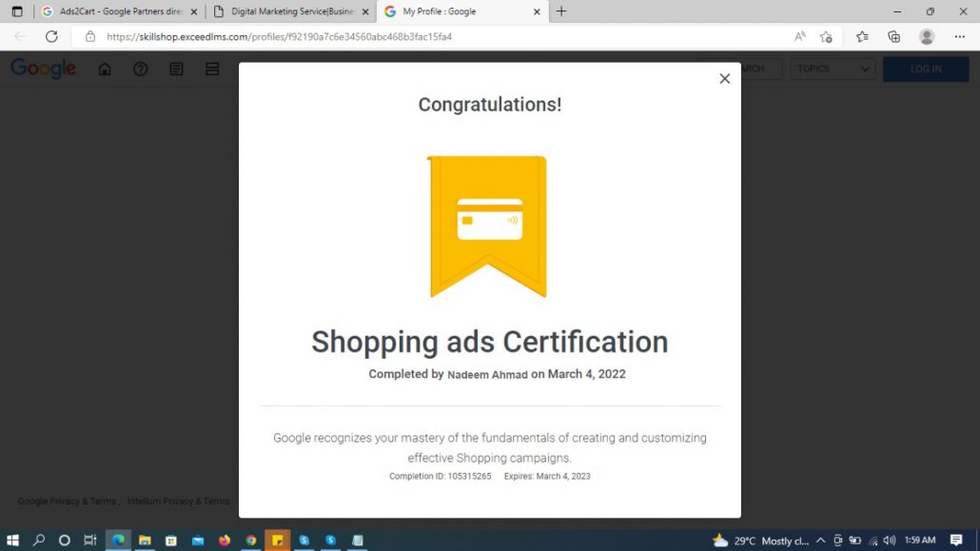Open Microsoft Store from the taskbar
Screen dimensions: 980x551
pos(171,540)
